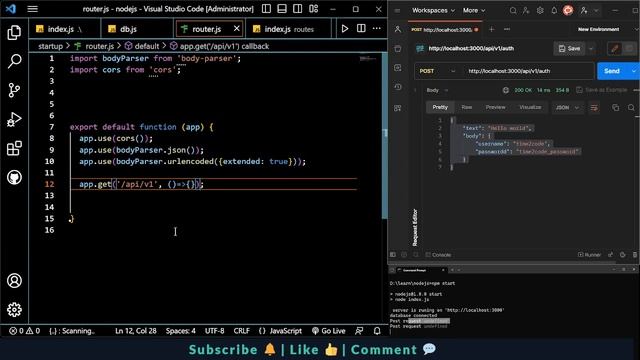Click the app.get callback breadcrumb
This screenshot has height=360, width=640.
220,46
